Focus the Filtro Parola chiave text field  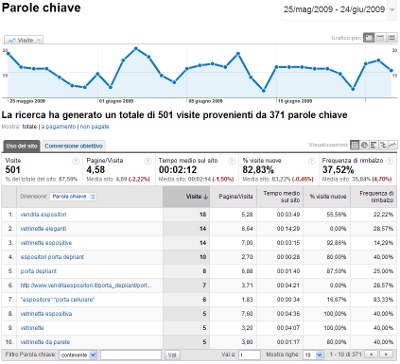[131, 355]
